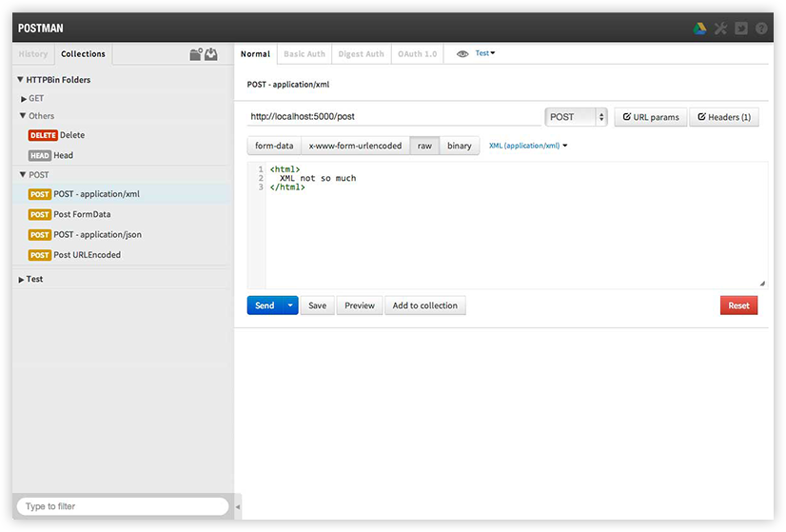Open the Delete request
786x532 pixels.
pos(72,135)
